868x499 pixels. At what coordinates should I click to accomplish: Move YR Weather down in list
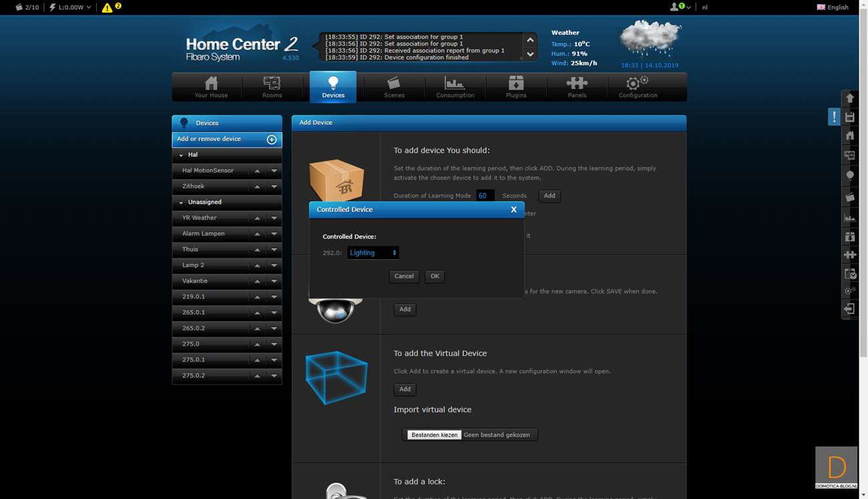coord(274,218)
